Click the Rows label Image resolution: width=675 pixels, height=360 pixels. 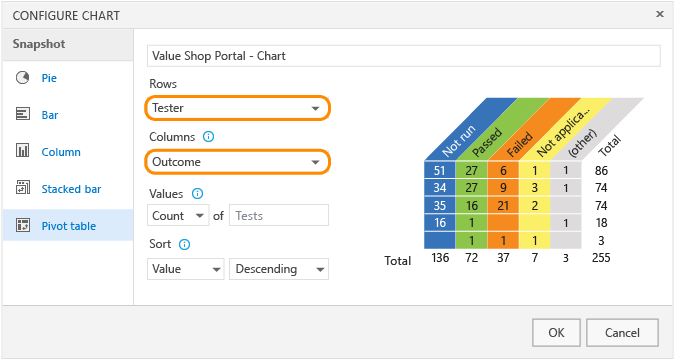tap(163, 84)
